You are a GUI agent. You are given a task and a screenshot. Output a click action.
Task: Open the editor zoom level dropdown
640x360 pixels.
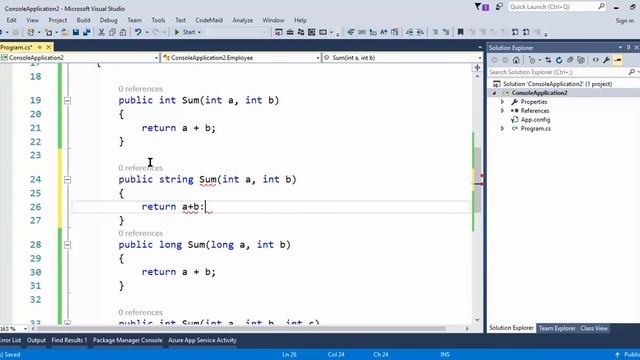(26, 329)
